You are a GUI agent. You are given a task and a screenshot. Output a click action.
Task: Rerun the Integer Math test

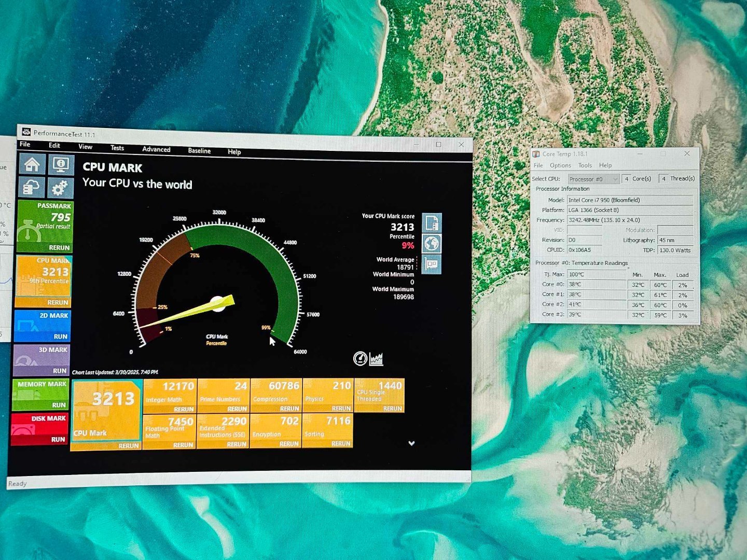(184, 409)
